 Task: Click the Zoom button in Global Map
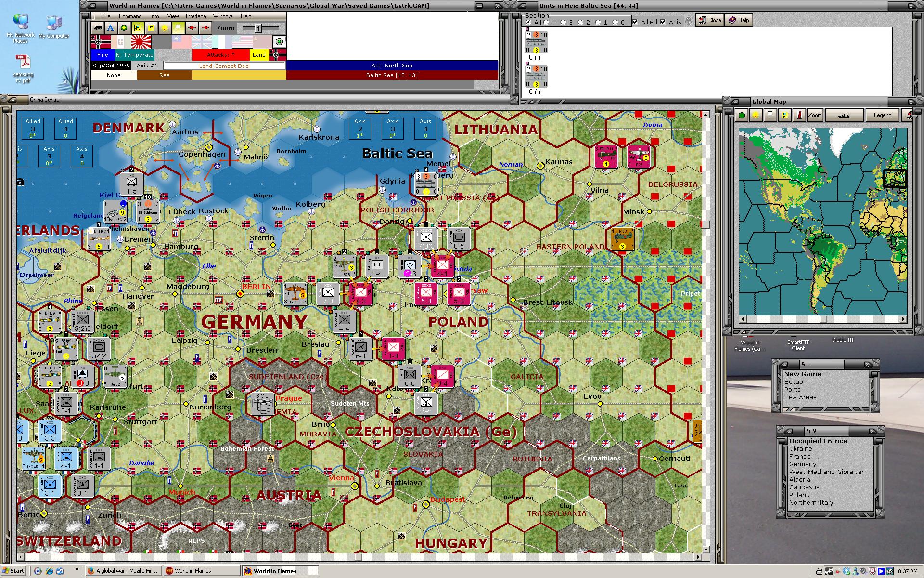[x=815, y=115]
